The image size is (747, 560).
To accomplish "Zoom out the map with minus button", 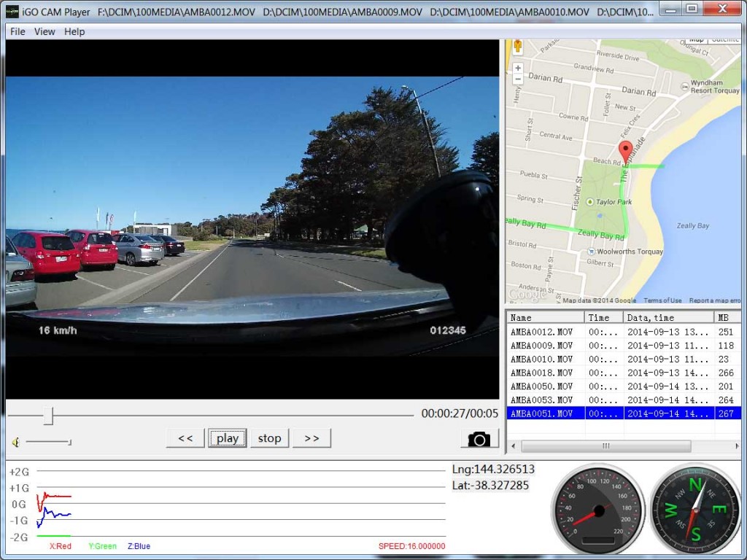I will tap(518, 79).
